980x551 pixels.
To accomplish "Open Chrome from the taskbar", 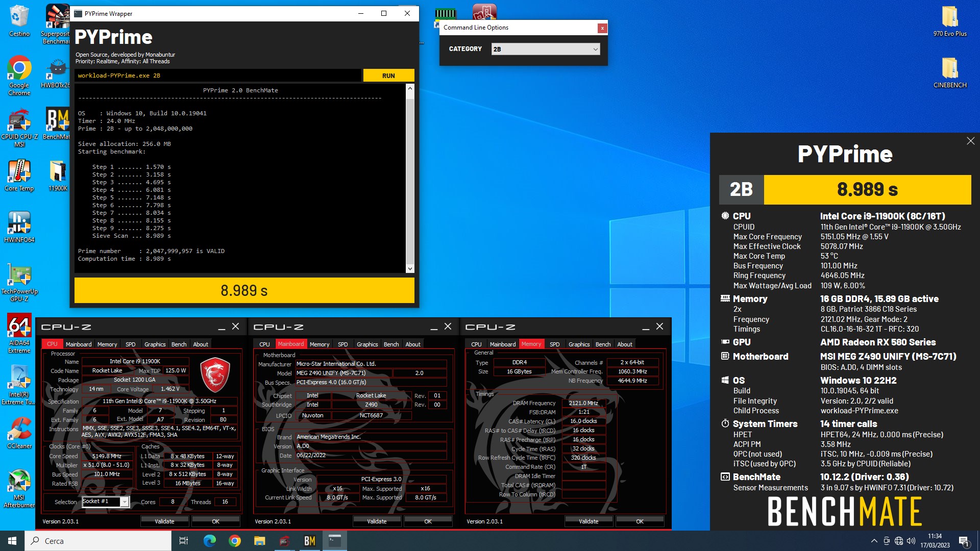I will (234, 541).
